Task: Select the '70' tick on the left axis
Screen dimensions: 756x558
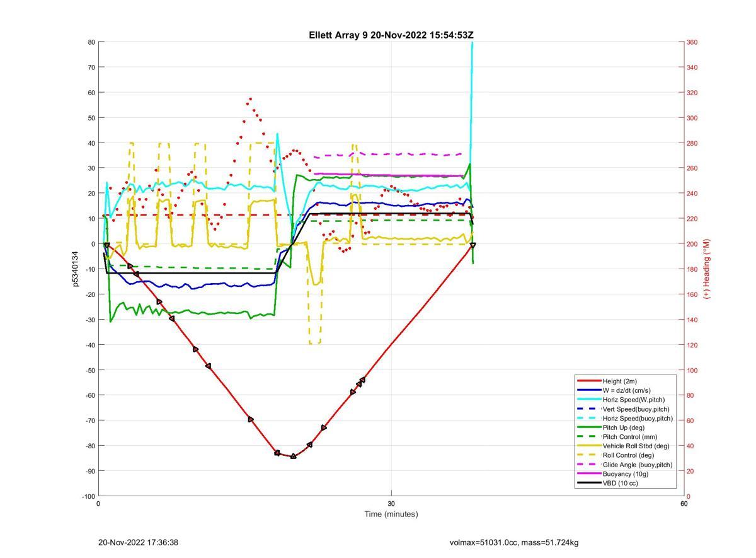Action: 92,67
